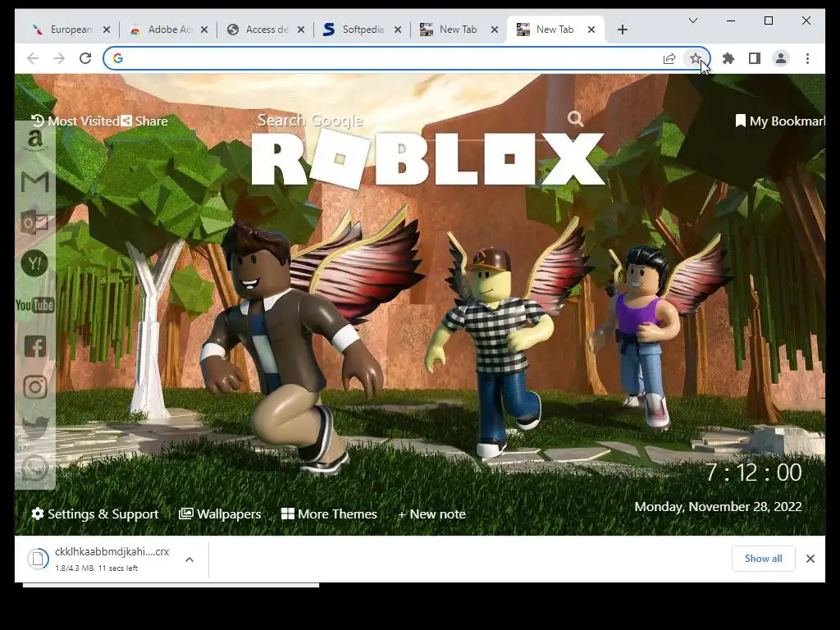This screenshot has width=840, height=630.
Task: Open the Amazon shortcut in sidebar
Action: click(34, 141)
